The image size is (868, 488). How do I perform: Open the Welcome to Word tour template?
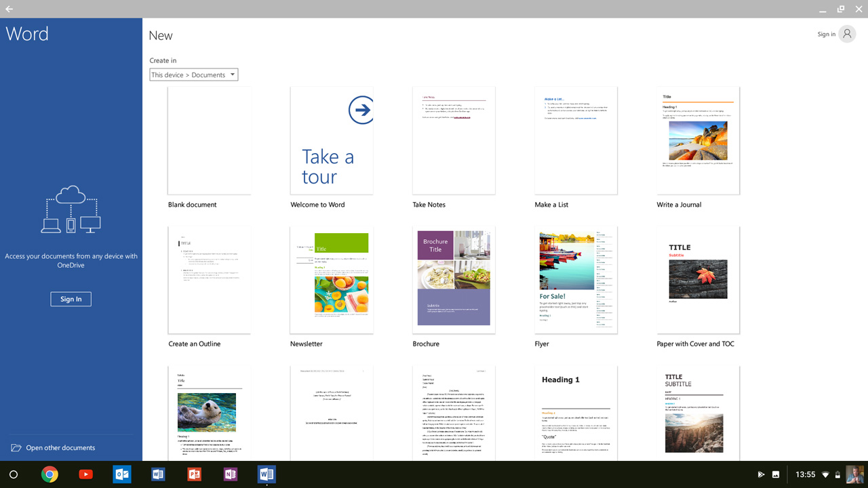pyautogui.click(x=331, y=140)
